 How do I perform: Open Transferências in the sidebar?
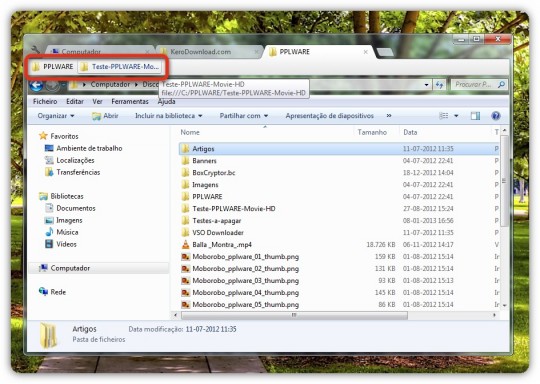point(78,173)
